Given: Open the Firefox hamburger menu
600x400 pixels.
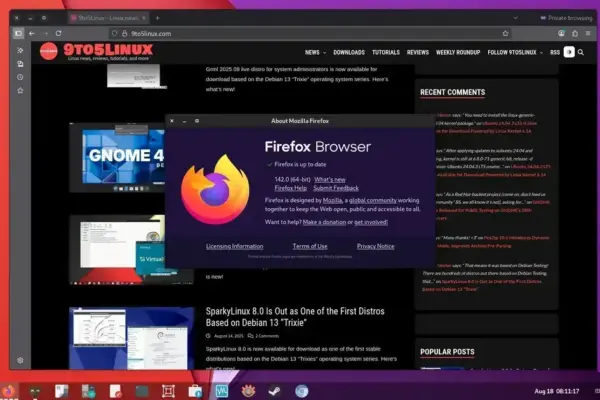Looking at the screenshot, I should click(588, 34).
